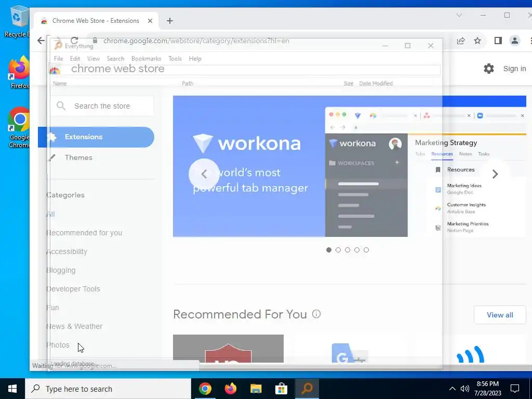Open the Google Chrome desktop shortcut
This screenshot has width=532, height=399.
tap(19, 127)
